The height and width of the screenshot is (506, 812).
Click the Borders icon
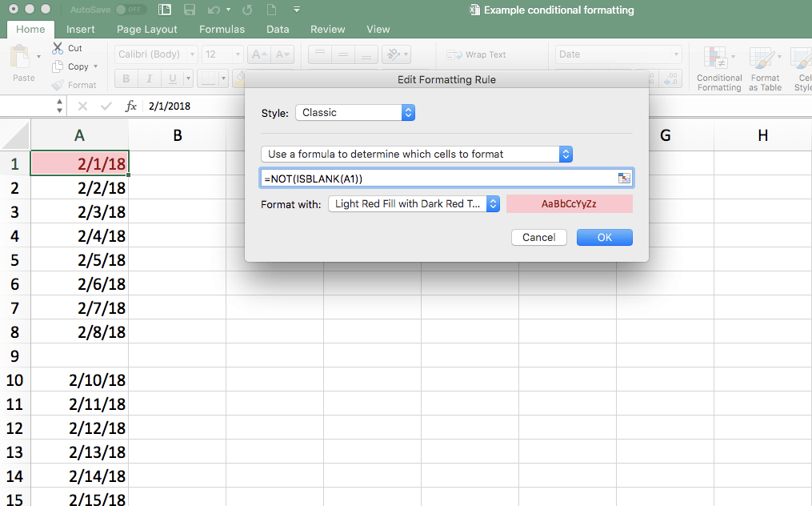[208, 78]
